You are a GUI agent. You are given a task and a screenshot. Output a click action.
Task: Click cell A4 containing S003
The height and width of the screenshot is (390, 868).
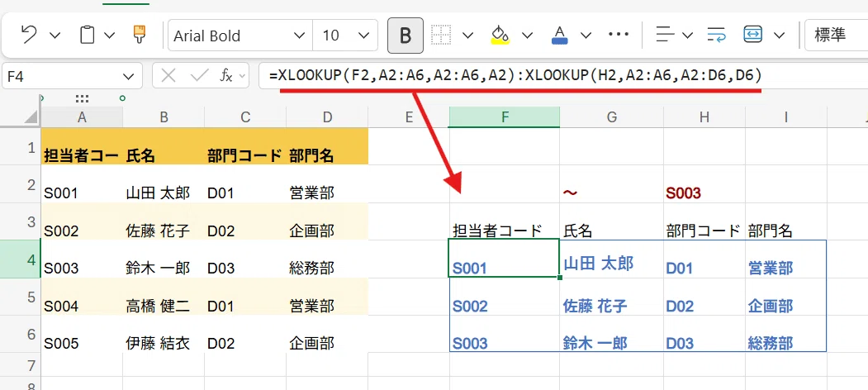(x=82, y=259)
